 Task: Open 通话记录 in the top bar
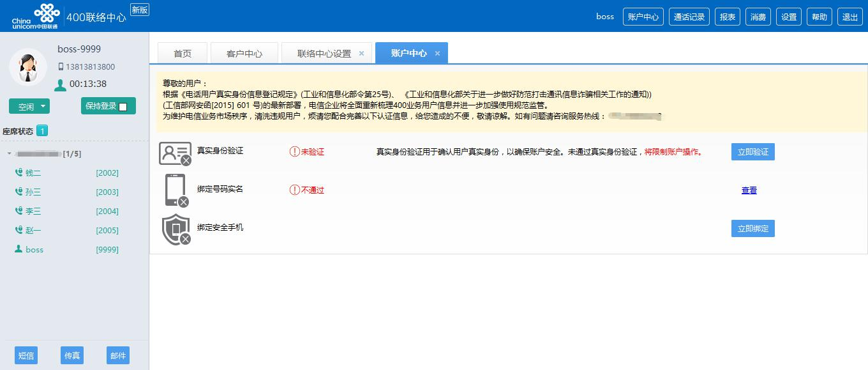(x=689, y=17)
